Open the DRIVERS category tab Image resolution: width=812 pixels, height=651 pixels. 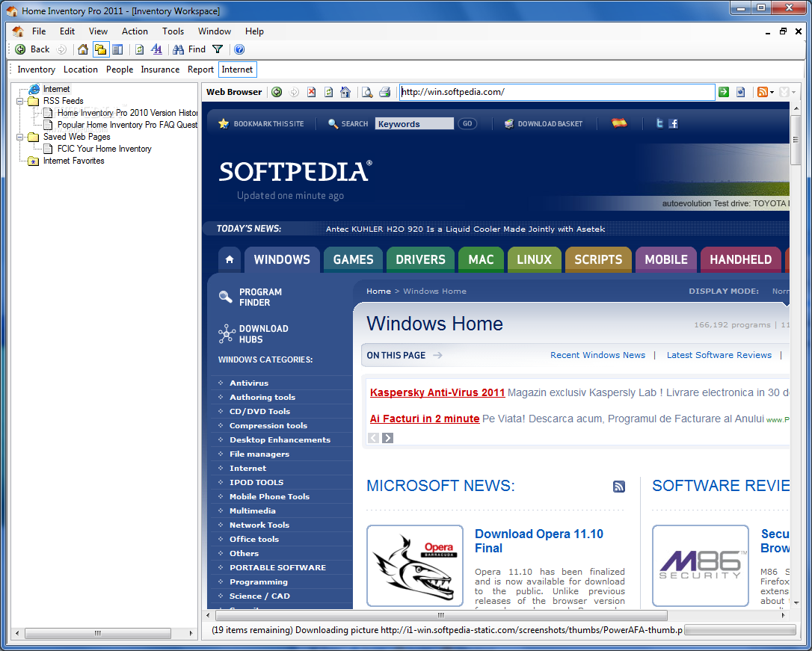click(x=420, y=260)
